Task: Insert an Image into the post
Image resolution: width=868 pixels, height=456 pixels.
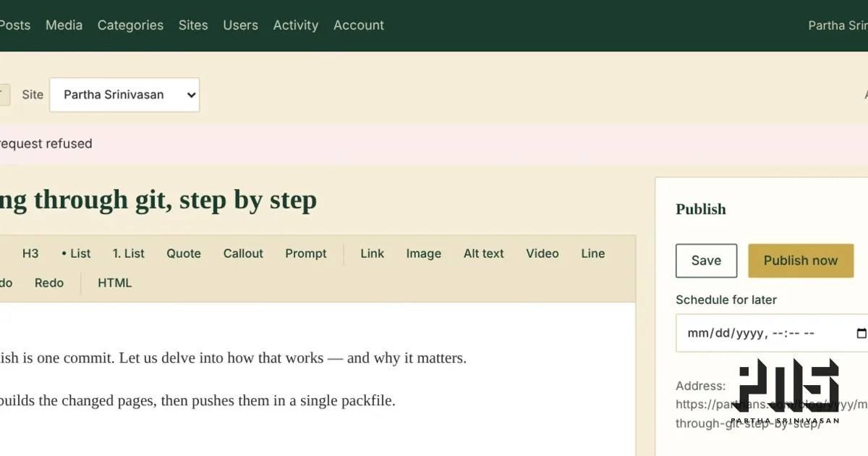Action: [424, 253]
